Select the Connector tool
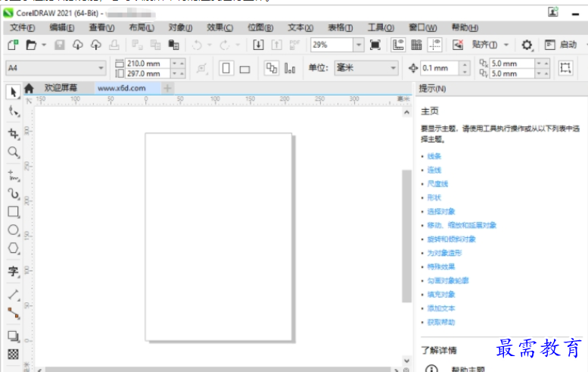The height and width of the screenshot is (372, 588). tap(14, 313)
